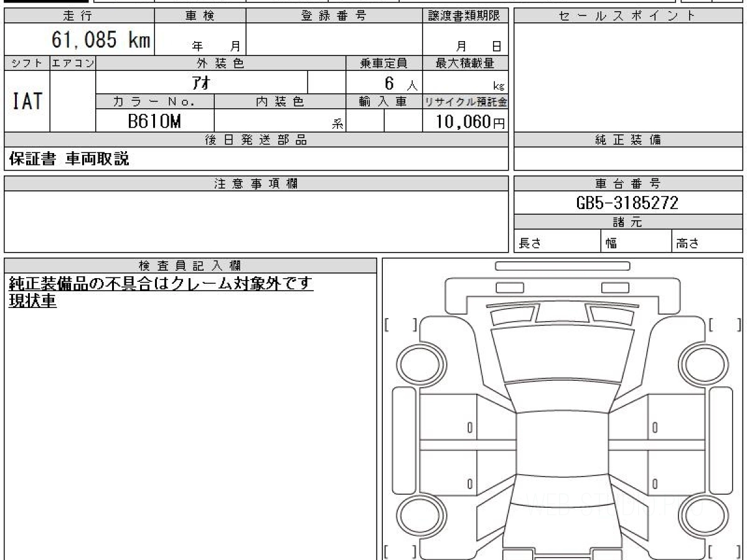This screenshot has width=747, height=560.
Task: Select the IAT shift value
Action: [x=27, y=101]
